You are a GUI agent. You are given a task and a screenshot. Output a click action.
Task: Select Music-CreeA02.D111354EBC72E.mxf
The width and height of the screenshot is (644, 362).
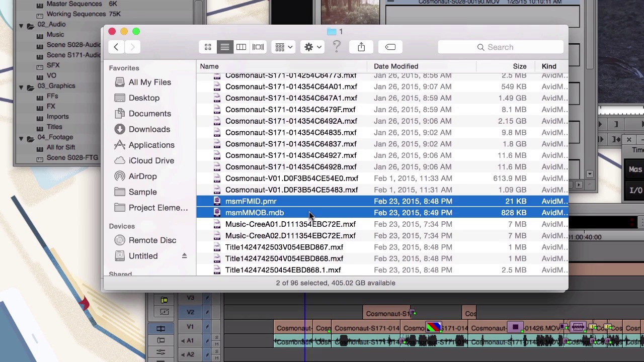[x=382, y=236]
